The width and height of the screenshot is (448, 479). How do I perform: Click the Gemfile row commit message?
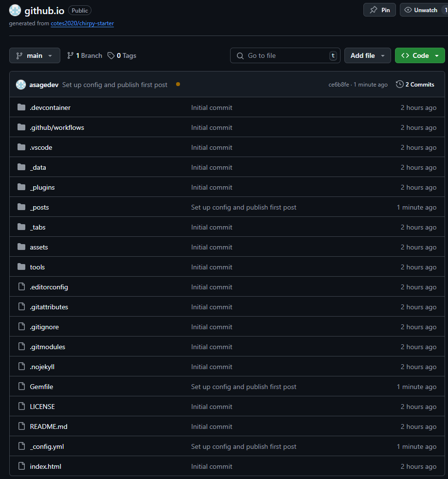coord(244,387)
